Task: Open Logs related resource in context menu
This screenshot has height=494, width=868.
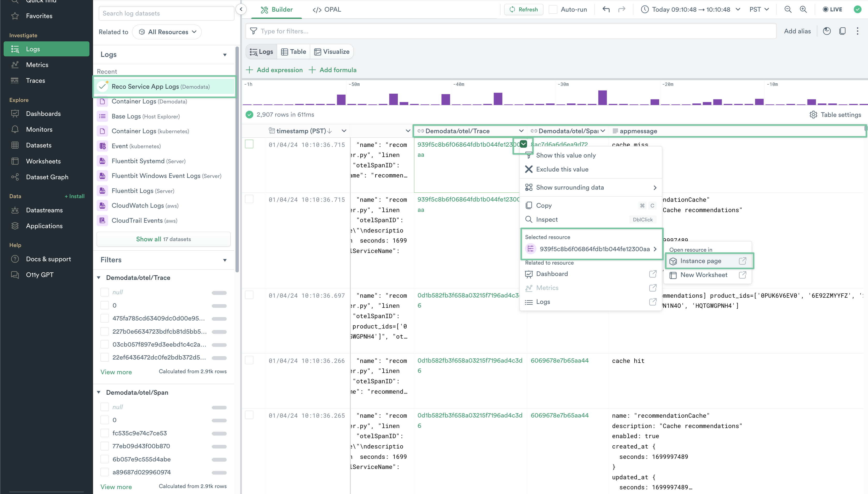Action: 591,302
